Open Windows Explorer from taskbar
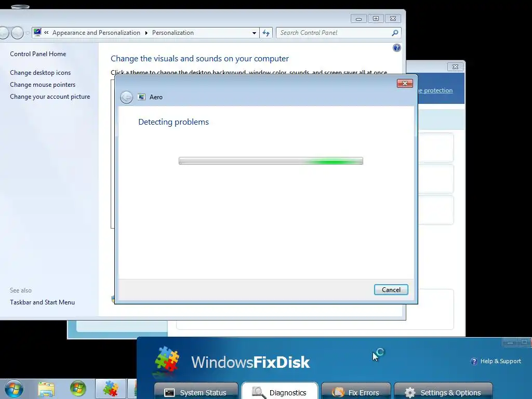 pos(46,389)
